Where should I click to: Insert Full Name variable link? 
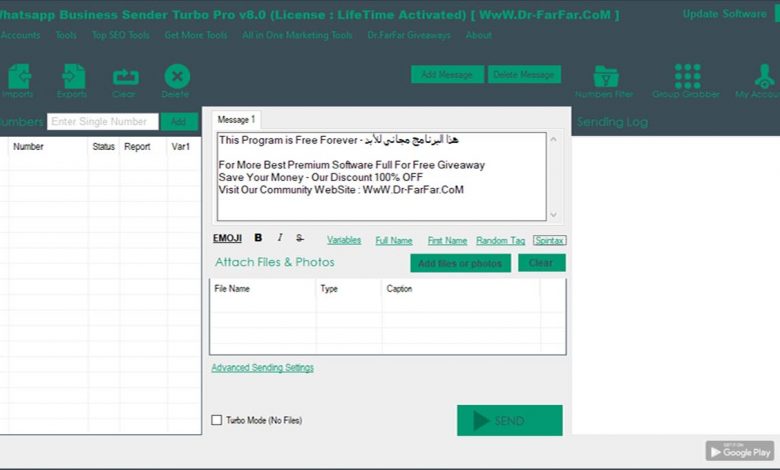tap(394, 241)
